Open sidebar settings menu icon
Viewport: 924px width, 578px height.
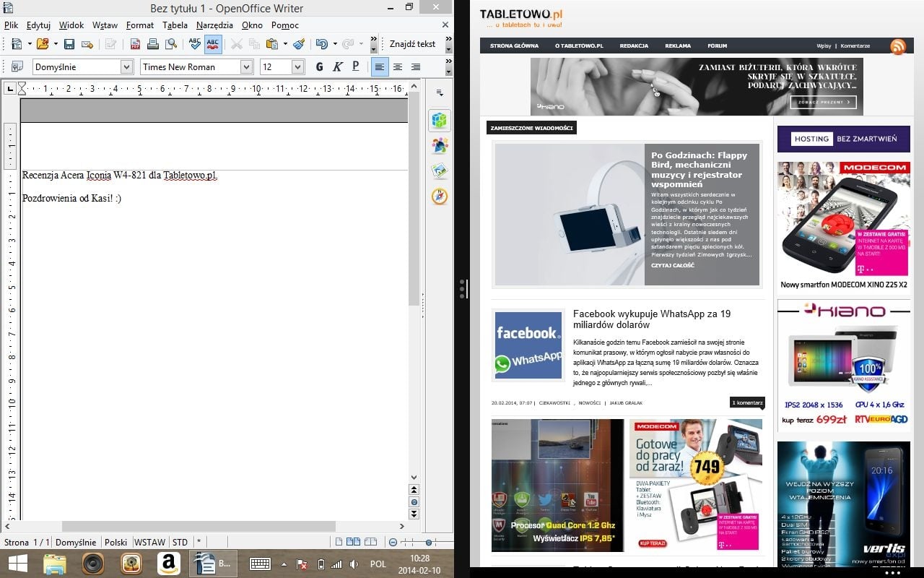point(440,92)
